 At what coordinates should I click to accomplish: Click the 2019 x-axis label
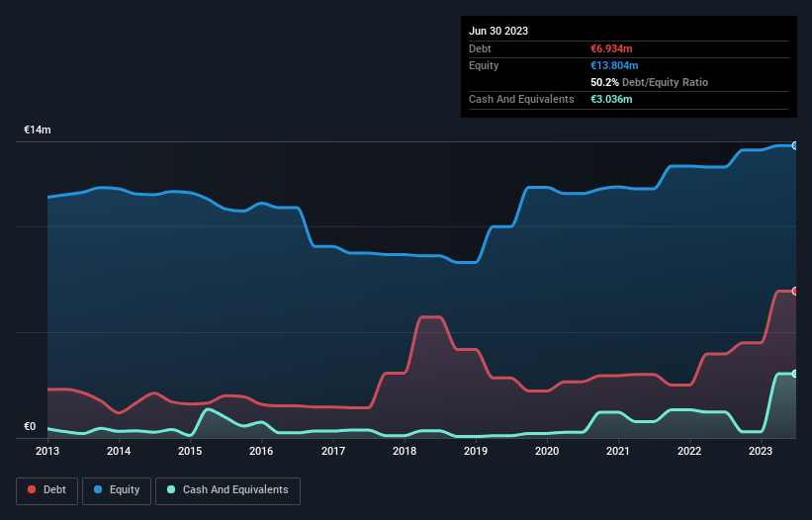coord(476,451)
